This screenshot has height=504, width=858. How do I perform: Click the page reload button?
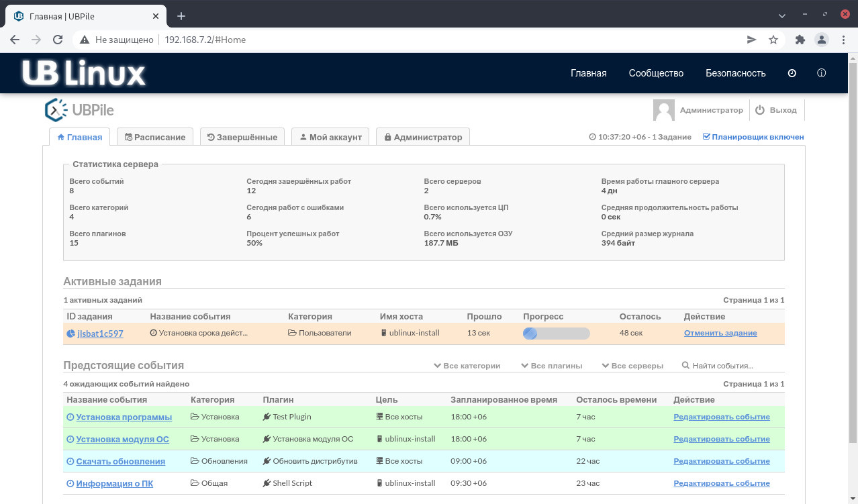[57, 40]
